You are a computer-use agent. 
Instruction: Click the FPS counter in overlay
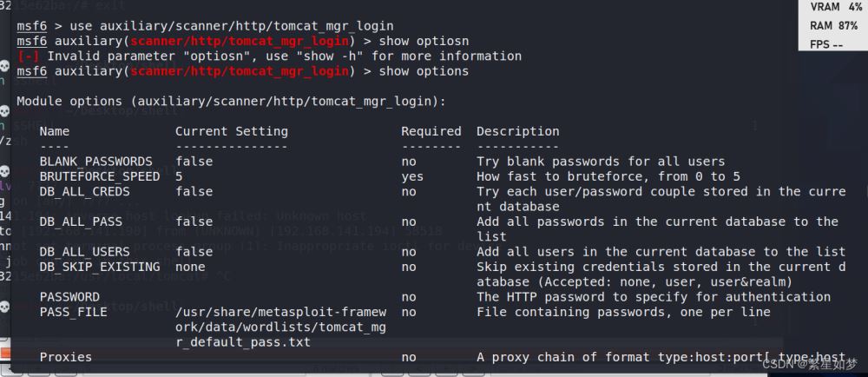(826, 44)
